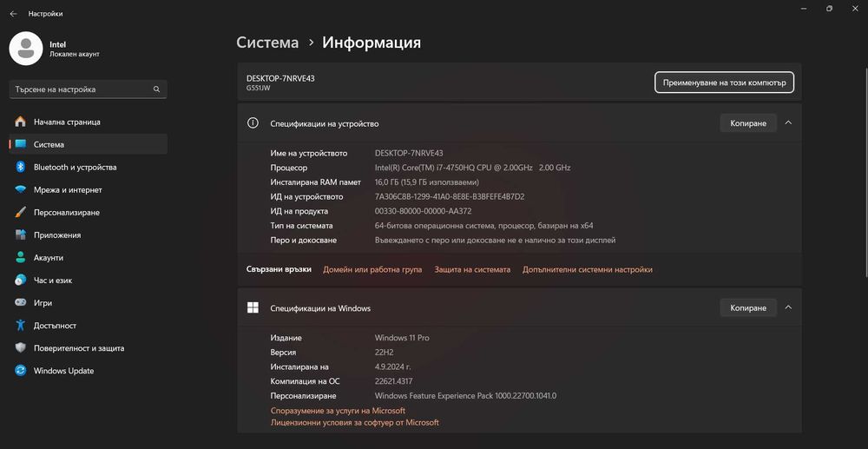Click the Персонализиране paintbrush icon
This screenshot has height=449, width=868.
(21, 213)
